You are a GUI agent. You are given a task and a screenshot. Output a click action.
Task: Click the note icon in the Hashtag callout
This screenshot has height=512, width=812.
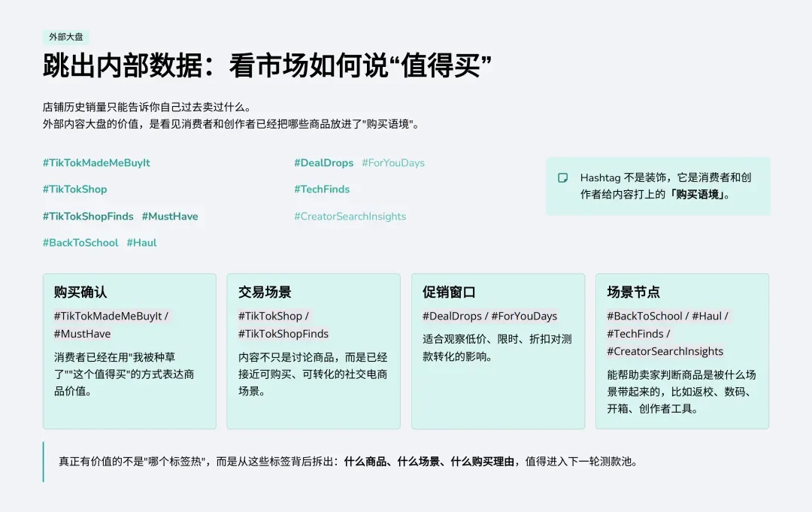(562, 178)
